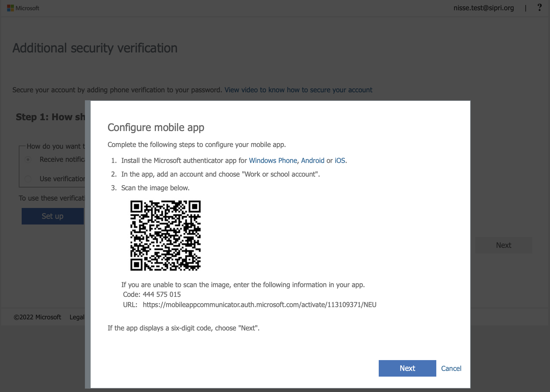Image resolution: width=550 pixels, height=392 pixels.
Task: Click the Additional security verification title
Action: click(x=95, y=48)
